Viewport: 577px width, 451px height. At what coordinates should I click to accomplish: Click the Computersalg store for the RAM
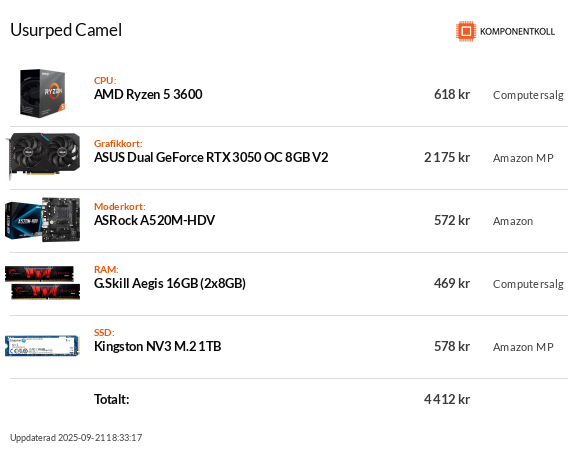pos(528,284)
